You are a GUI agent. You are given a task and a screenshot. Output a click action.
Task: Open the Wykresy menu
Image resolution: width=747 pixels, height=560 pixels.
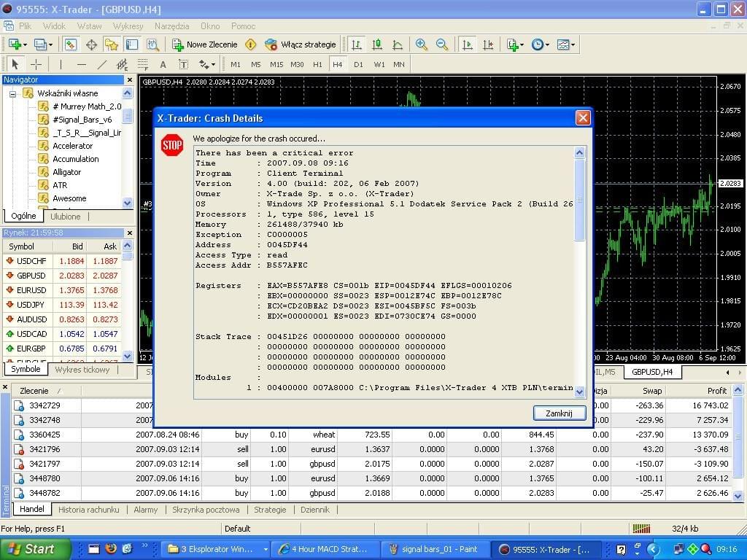pyautogui.click(x=128, y=26)
